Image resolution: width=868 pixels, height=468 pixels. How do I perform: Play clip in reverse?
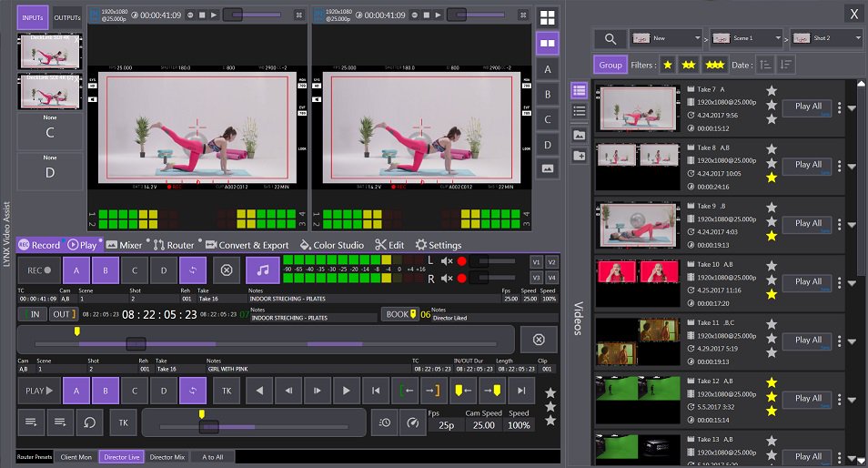tap(259, 391)
